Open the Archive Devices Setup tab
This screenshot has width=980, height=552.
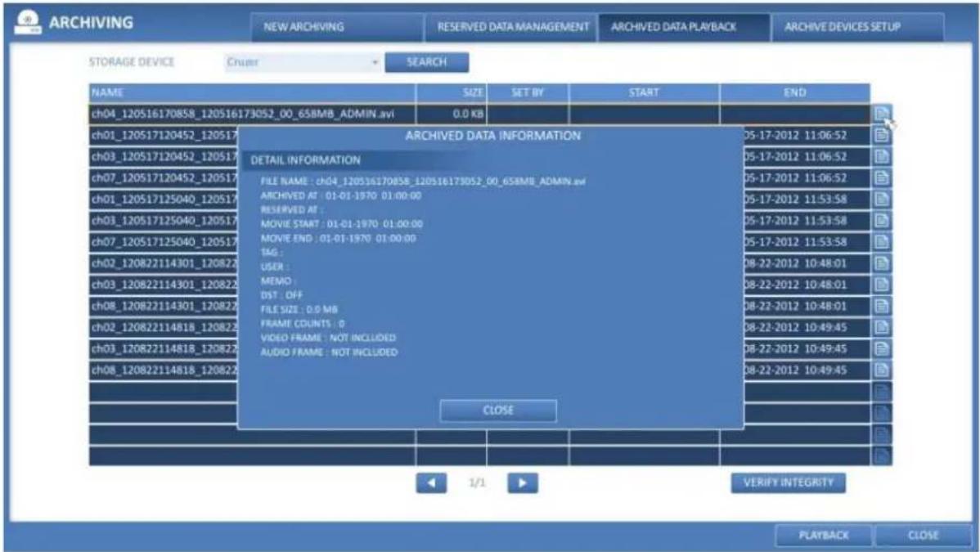tap(843, 27)
